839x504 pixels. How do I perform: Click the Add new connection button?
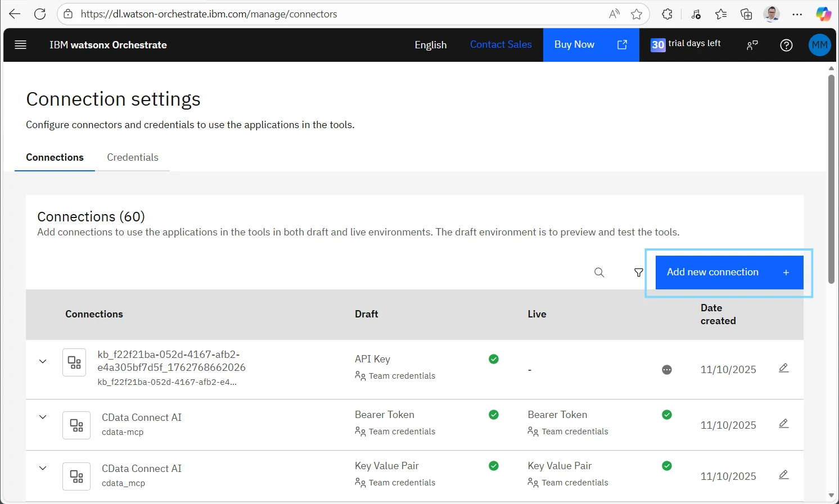(x=728, y=272)
